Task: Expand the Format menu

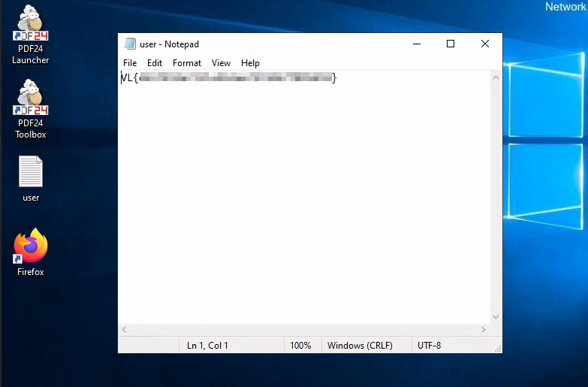Action: (187, 63)
